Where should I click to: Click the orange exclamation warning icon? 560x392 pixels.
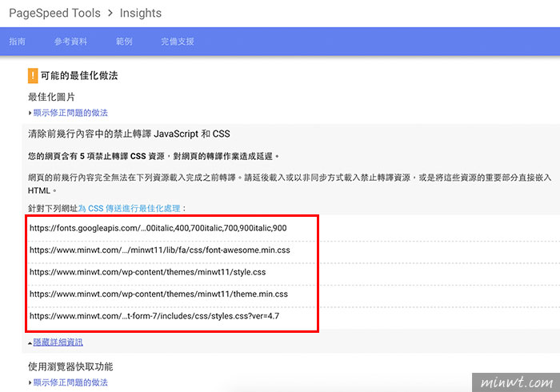33,76
